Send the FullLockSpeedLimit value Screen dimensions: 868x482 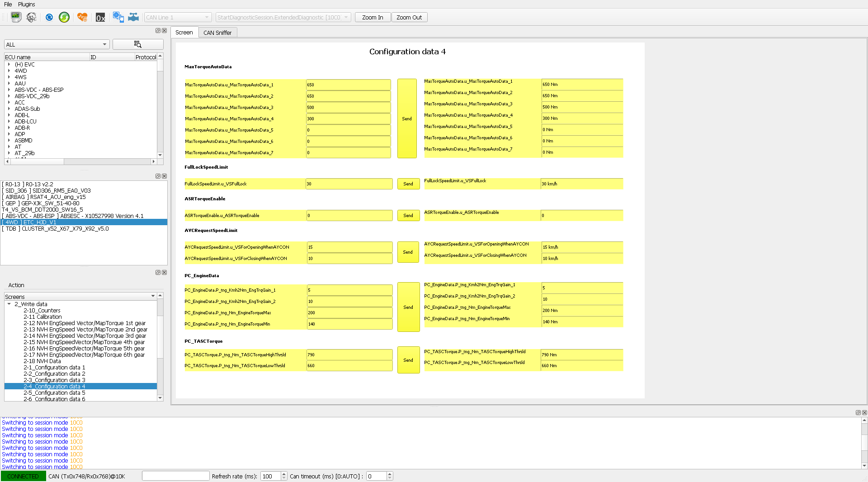point(408,184)
